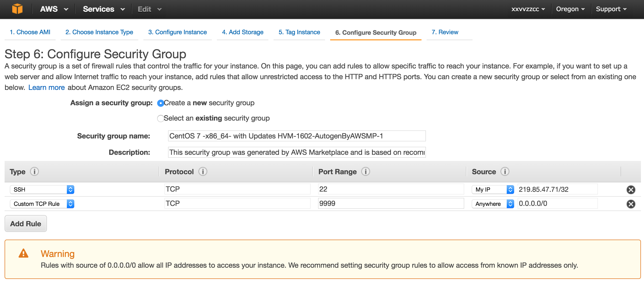Open the Learn more link
Image resolution: width=644 pixels, height=282 pixels.
coord(46,88)
